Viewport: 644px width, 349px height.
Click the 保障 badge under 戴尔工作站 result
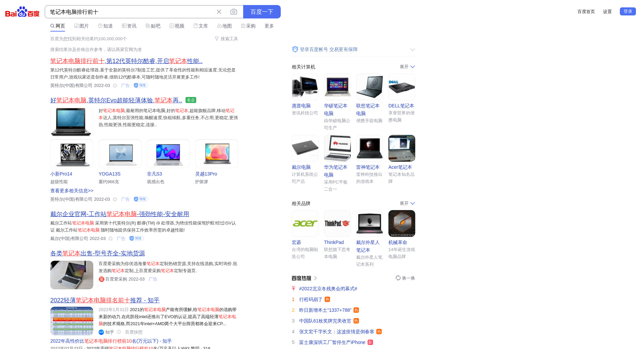(137, 239)
